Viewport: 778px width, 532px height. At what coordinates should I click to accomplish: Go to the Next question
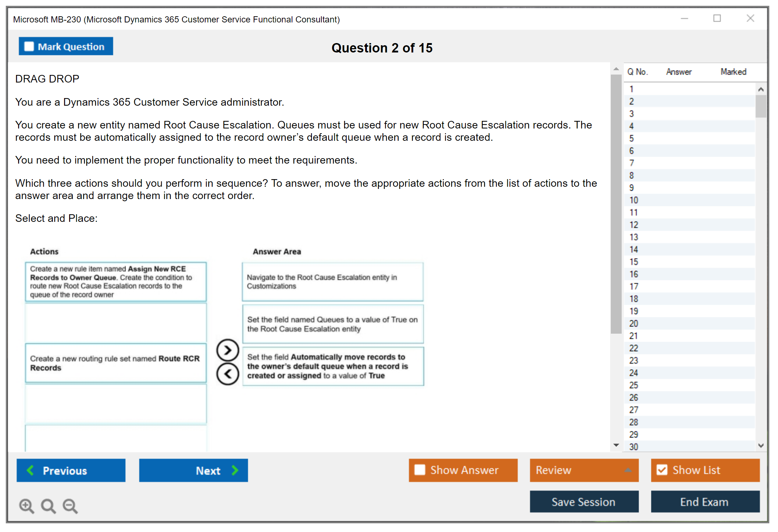click(193, 470)
